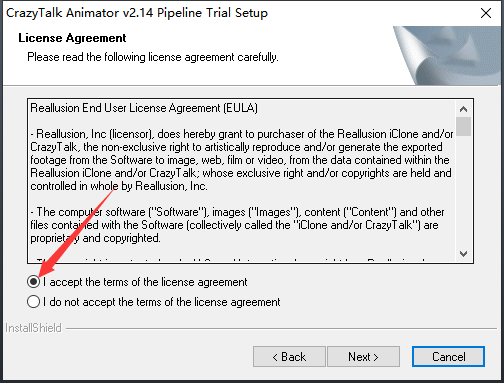504x383 pixels.
Task: Click the Next button
Action: pyautogui.click(x=363, y=357)
